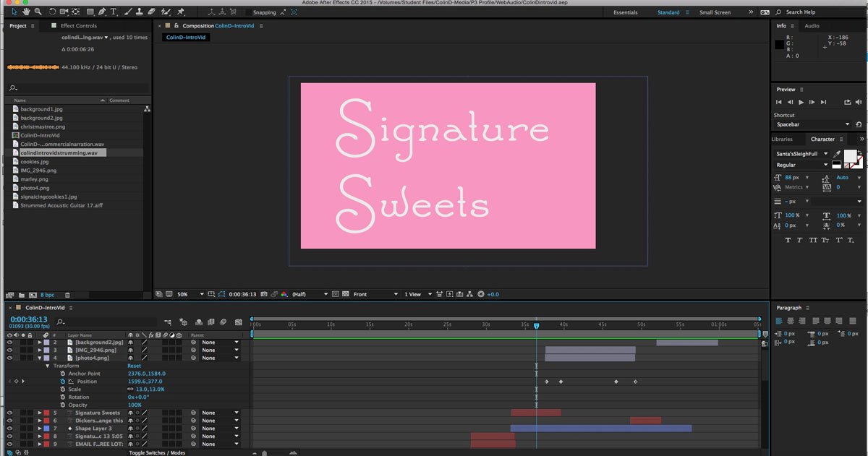Click the current time indicator on timeline ruler
This screenshot has height=456, width=868.
pos(536,326)
